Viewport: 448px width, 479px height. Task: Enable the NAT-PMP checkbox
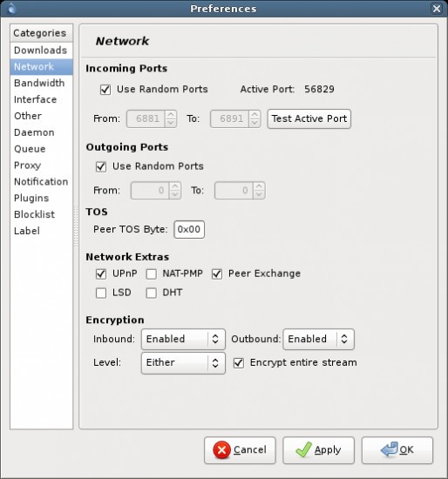coord(151,274)
